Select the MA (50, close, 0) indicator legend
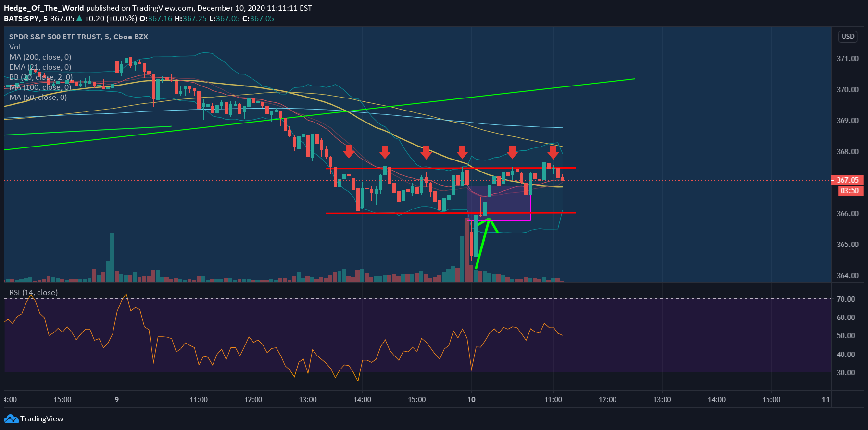Image resolution: width=868 pixels, height=430 pixels. (38, 97)
